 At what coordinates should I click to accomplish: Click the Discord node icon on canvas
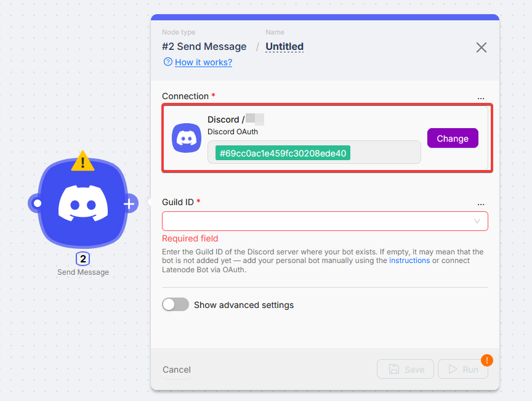click(83, 203)
